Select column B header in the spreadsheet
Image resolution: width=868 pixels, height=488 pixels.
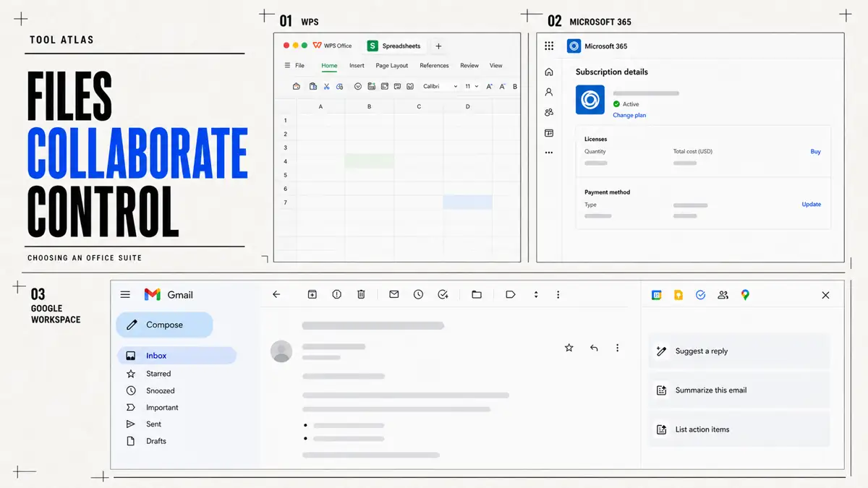point(370,106)
